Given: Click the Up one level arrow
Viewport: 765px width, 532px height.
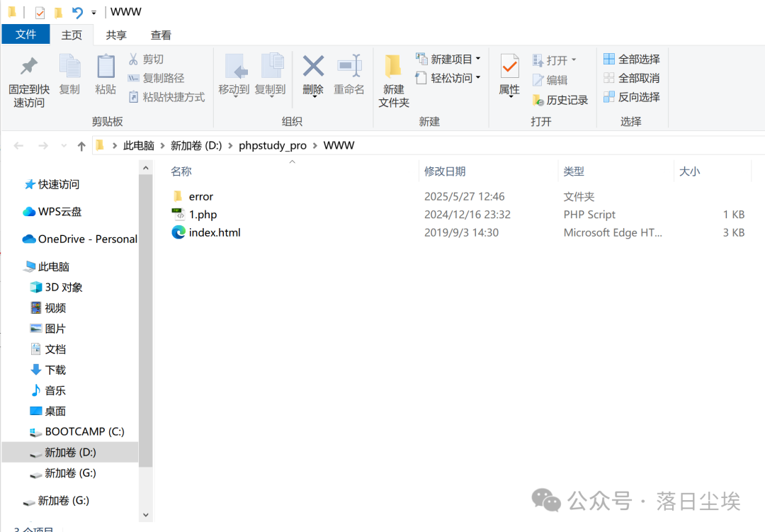Looking at the screenshot, I should point(81,146).
